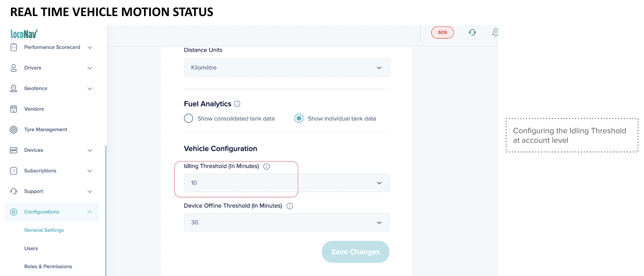Select Show consolidated tank data radio
This screenshot has width=644, height=276.
[x=189, y=119]
